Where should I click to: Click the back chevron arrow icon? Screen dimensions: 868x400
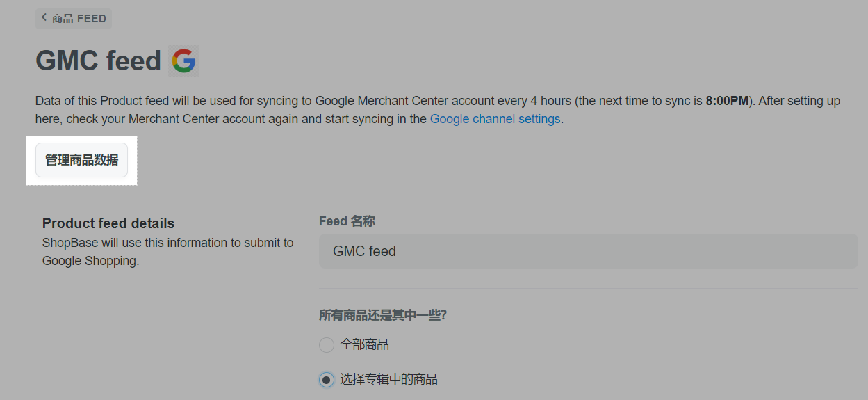[44, 18]
